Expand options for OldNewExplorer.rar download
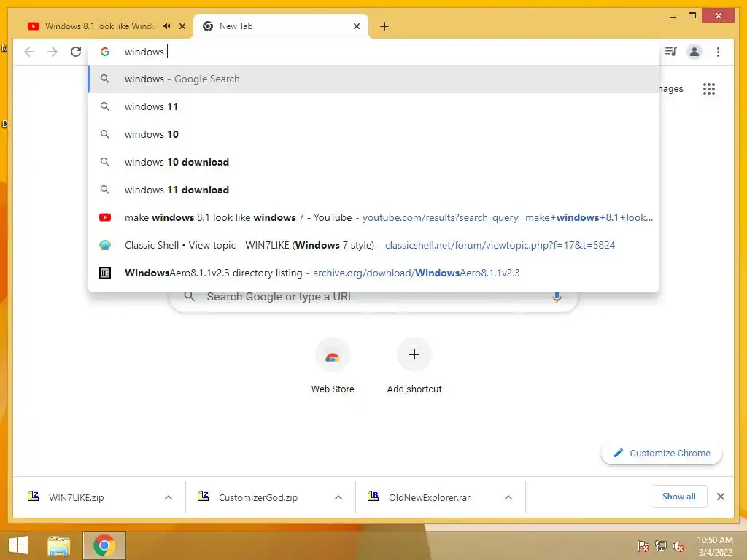Screen dimensions: 747x560 (x=508, y=497)
